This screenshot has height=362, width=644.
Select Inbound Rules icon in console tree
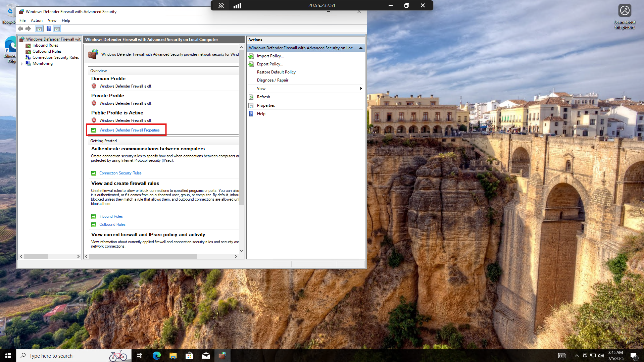tap(28, 45)
